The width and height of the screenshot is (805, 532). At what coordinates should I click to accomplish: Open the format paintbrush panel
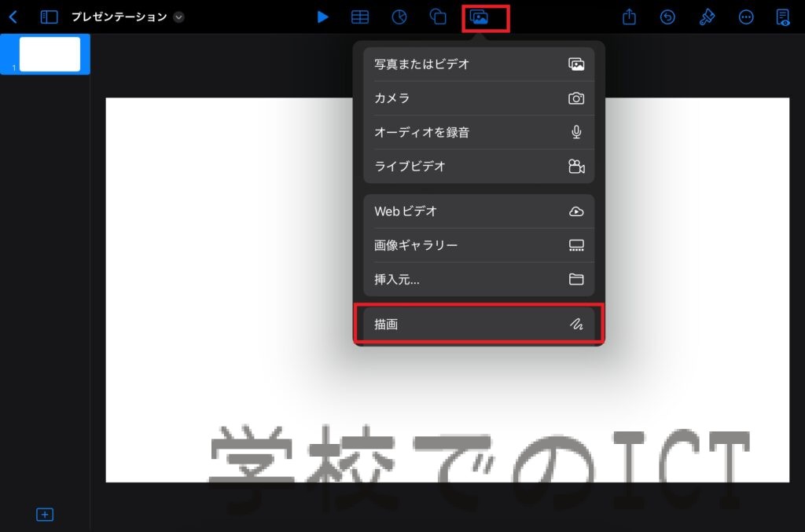[707, 17]
